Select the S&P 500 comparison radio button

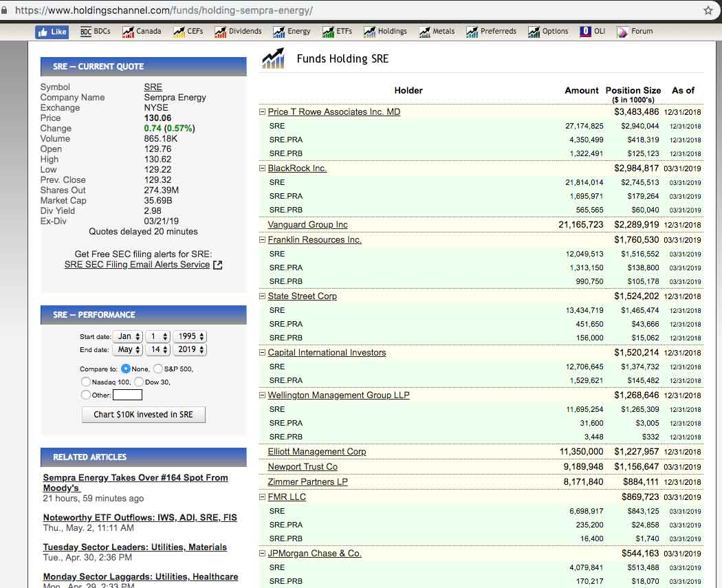(x=158, y=369)
